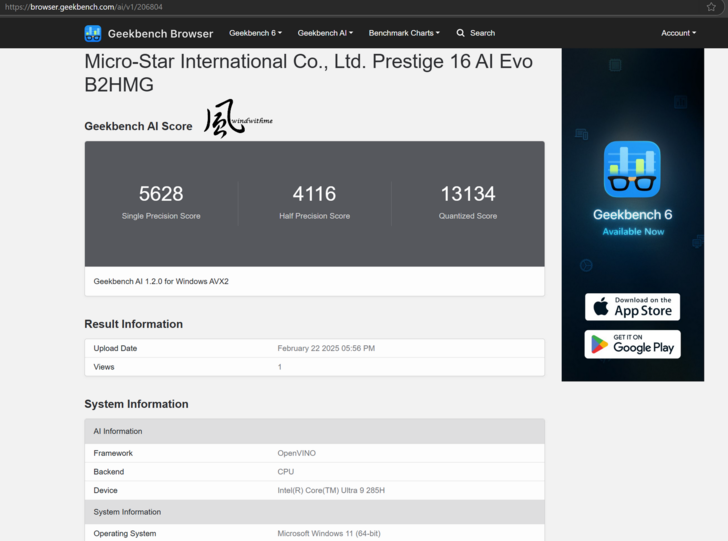The image size is (728, 541).
Task: Open the Geekbench AI dropdown menu
Action: 325,33
